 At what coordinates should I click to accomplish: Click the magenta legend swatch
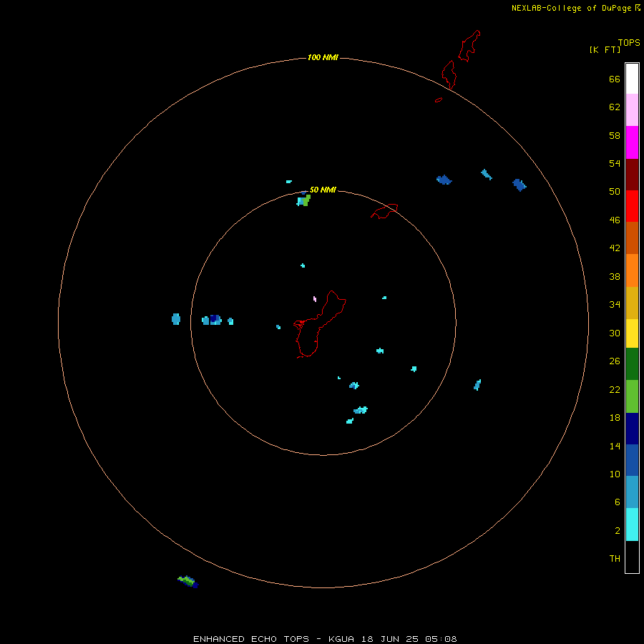632,142
